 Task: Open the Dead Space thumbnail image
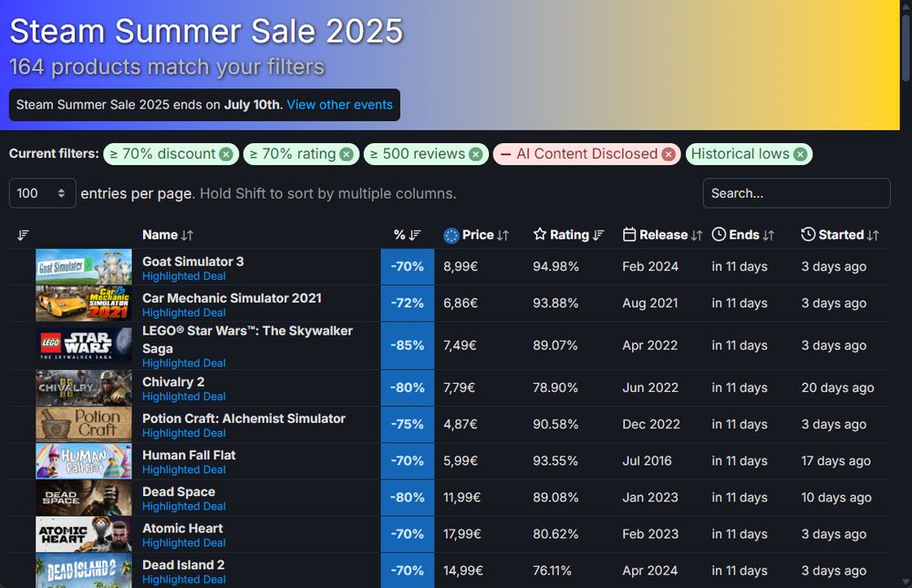point(84,498)
